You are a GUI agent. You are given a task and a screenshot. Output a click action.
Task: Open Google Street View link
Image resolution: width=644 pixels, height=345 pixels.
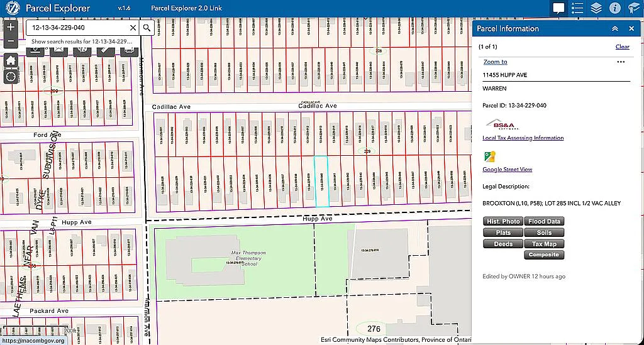point(508,169)
